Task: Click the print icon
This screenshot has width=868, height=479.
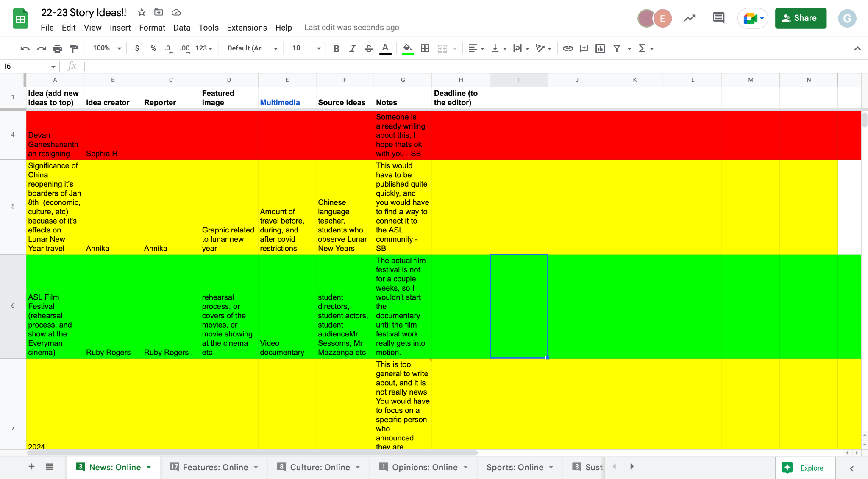Action: click(57, 48)
